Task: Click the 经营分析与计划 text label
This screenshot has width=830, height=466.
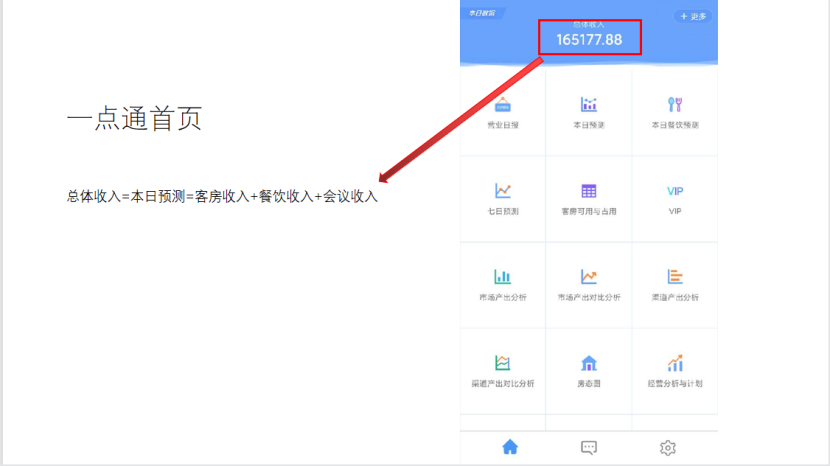Action: pos(675,383)
